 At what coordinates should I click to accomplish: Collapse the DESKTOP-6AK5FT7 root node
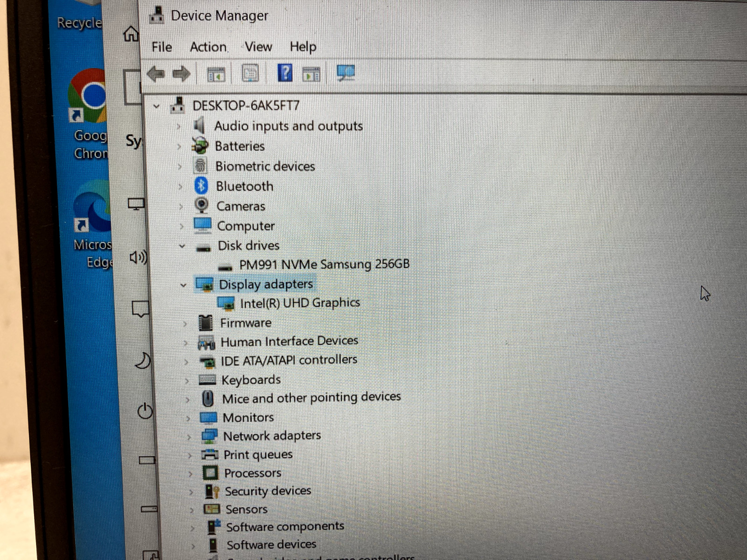pos(156,106)
